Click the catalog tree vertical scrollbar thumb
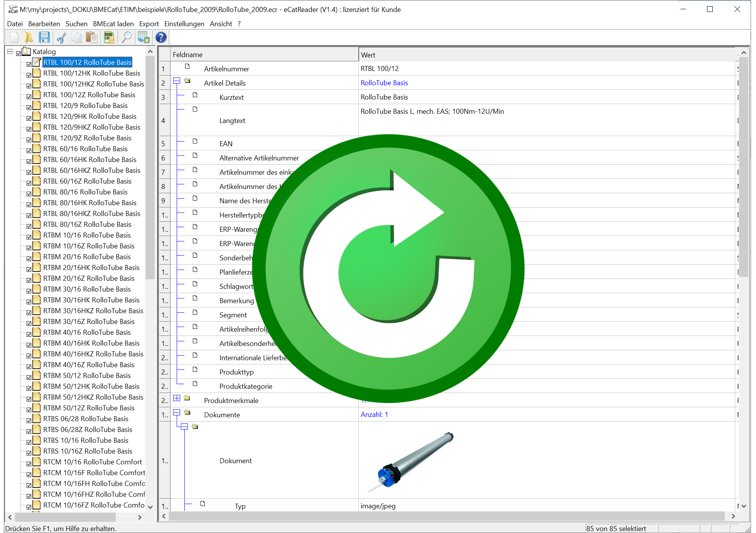Screen dimensions: 756x533 (150, 168)
